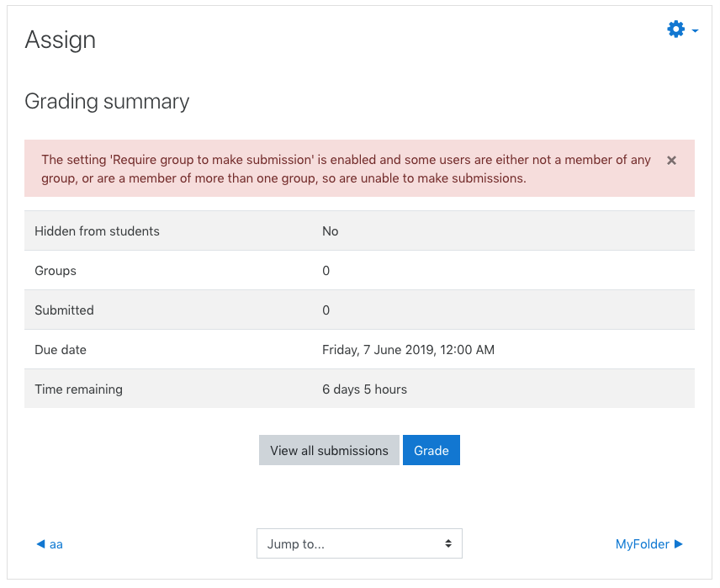720x588 pixels.
Task: Click the red warning message text
Action: click(346, 168)
